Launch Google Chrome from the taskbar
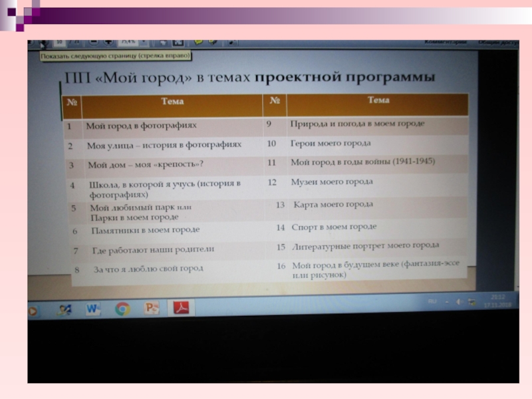 pyautogui.click(x=122, y=308)
